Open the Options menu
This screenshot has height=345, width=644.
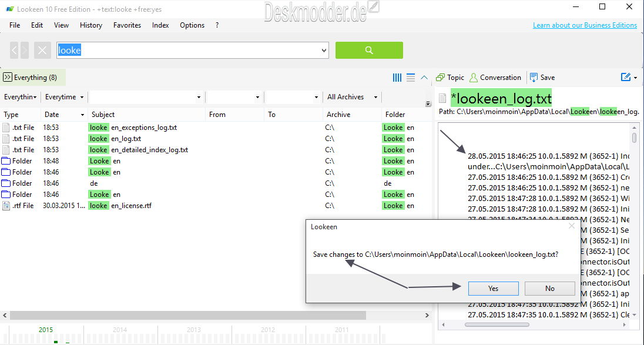[x=192, y=25]
